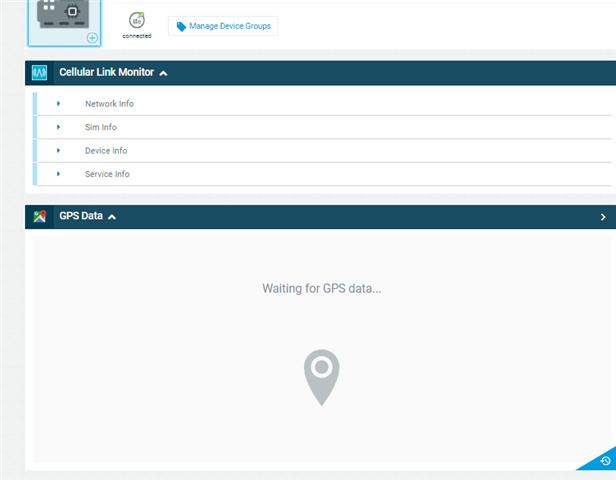Collapse the Cellular Link Monitor panel
This screenshot has width=616, height=480.
163,73
